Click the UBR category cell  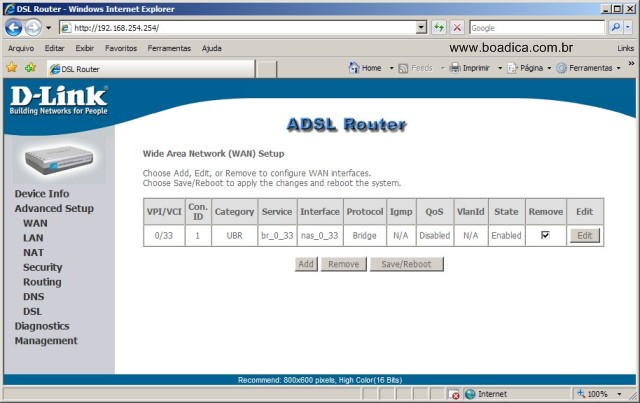(x=234, y=236)
